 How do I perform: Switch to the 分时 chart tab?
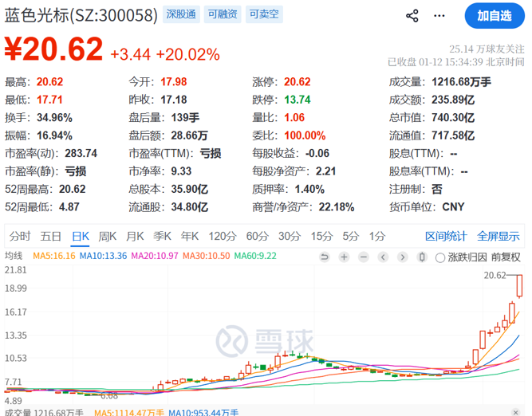tap(20, 236)
